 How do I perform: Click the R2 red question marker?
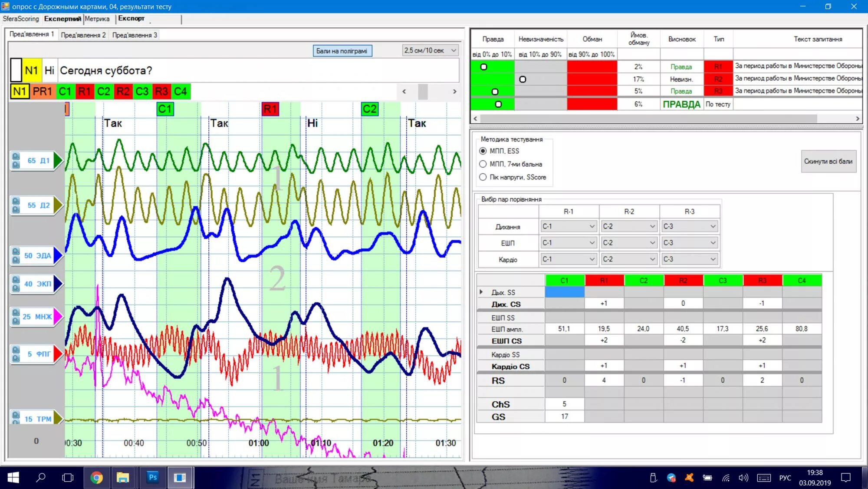tap(123, 92)
